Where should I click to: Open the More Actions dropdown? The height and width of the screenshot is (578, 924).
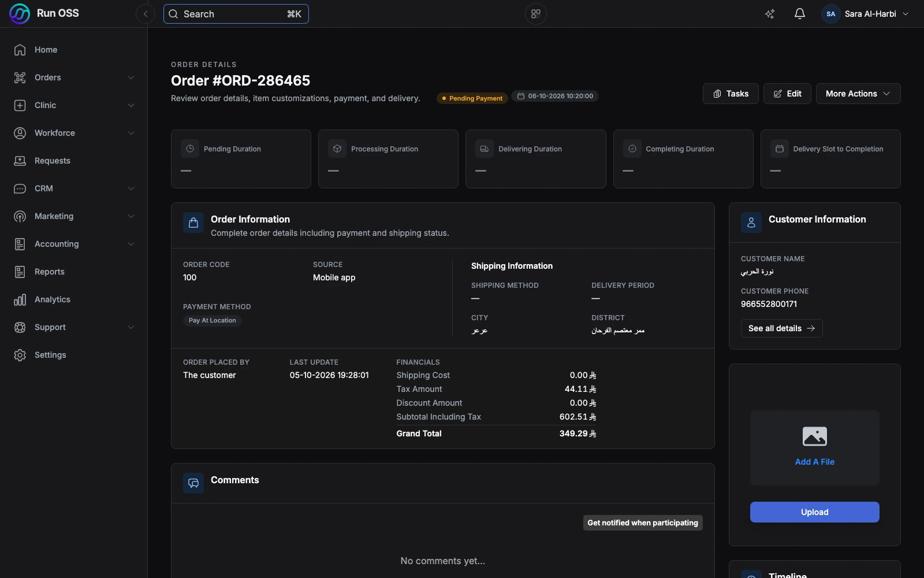(858, 94)
